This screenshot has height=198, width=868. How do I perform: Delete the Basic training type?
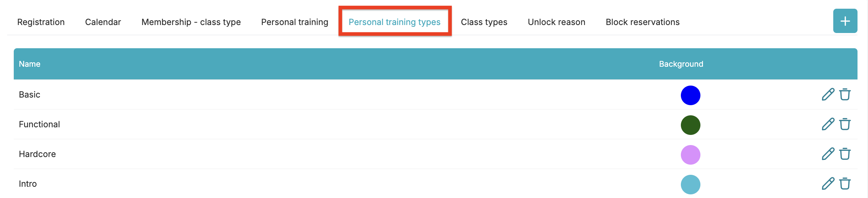pos(845,95)
